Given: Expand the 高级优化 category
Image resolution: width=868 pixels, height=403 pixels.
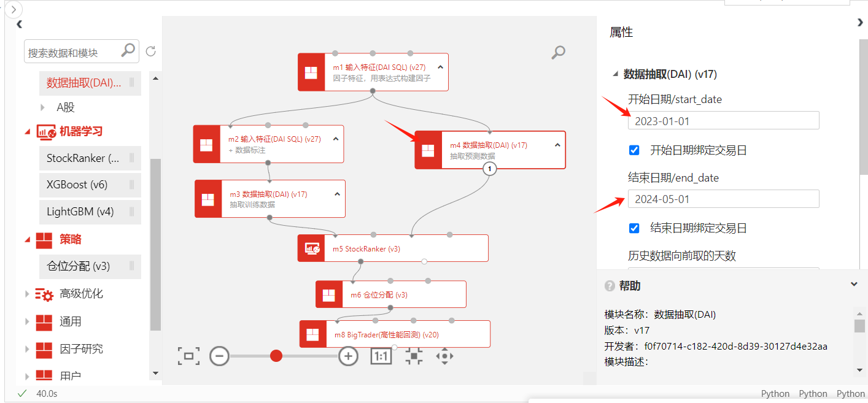Looking at the screenshot, I should point(27,294).
